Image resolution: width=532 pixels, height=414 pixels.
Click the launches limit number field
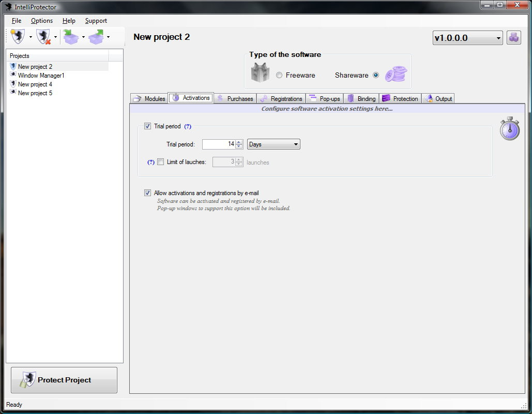point(224,162)
